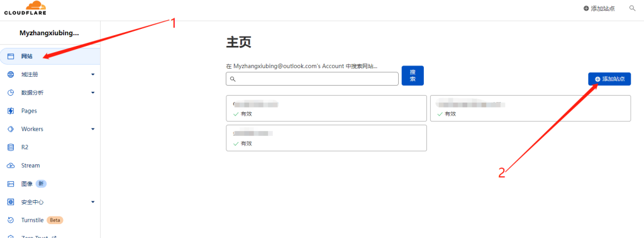Click the 添加站点 link in header
Viewport: 644px width, 238px height.
click(x=599, y=9)
